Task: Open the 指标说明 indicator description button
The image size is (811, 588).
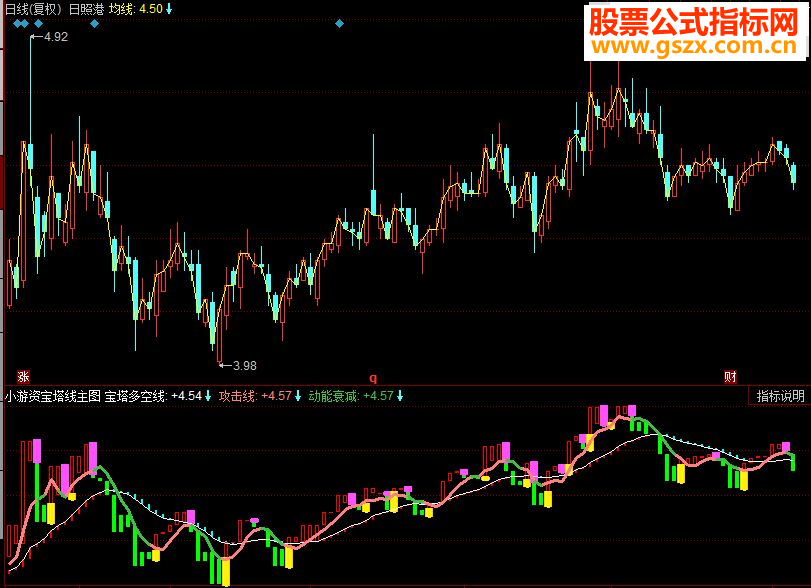Action: point(780,396)
